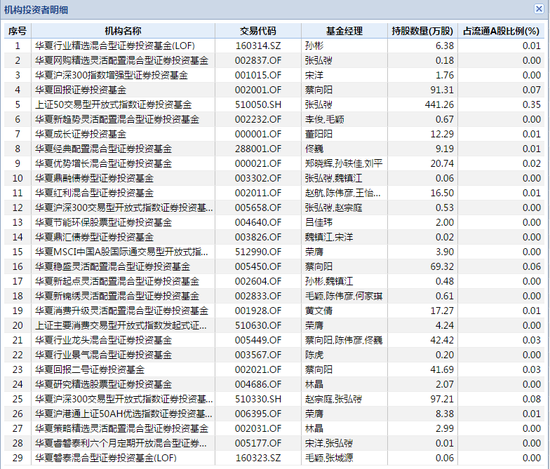Select 上证主要消费交易型开放式指数 fund
The image size is (550, 469).
[274, 326]
